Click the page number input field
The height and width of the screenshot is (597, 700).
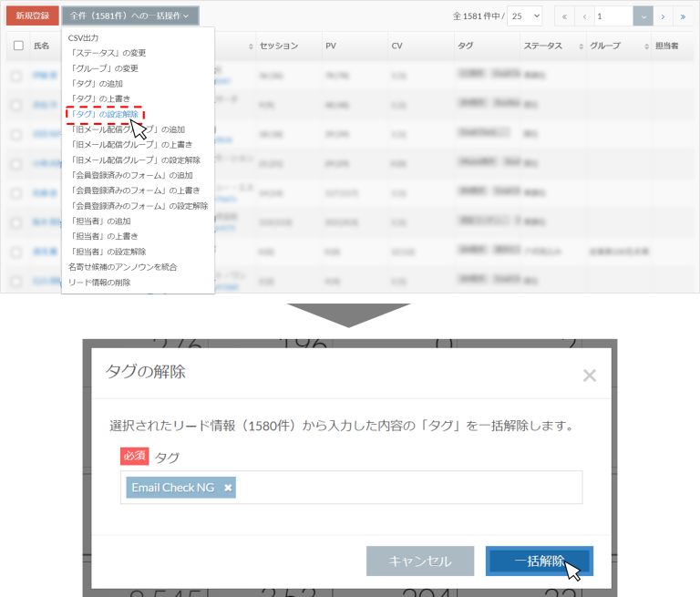point(613,16)
